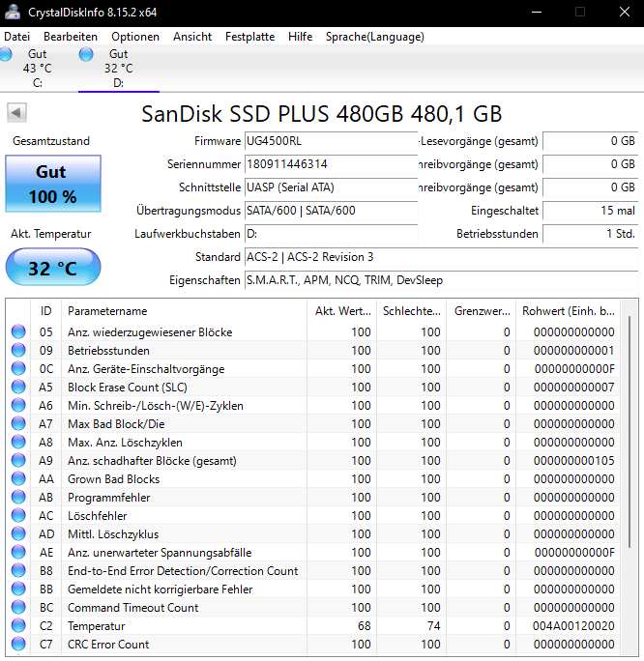Click the Gut 100 % health status button
Image resolution: width=644 pixels, height=661 pixels.
(53, 184)
